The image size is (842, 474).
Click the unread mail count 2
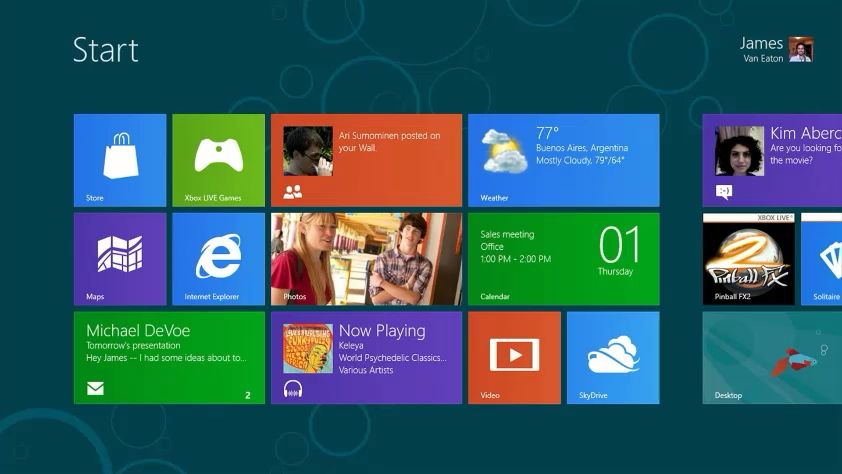(x=248, y=395)
